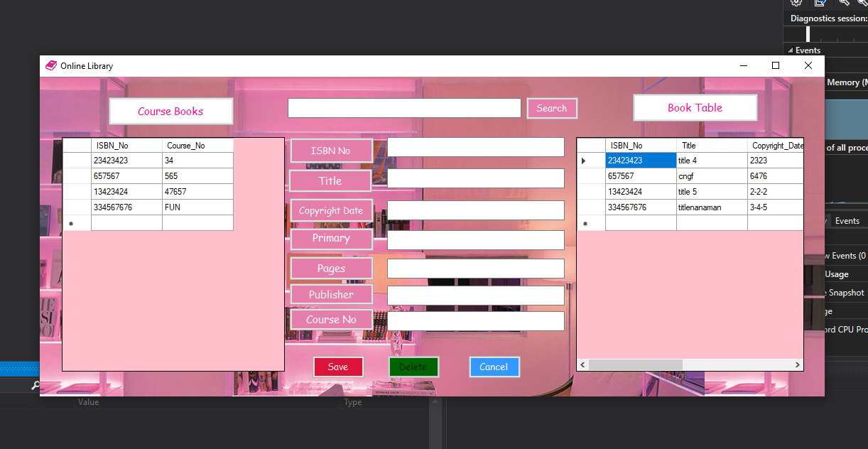
Task: Click the blue Cancel button
Action: pyautogui.click(x=494, y=367)
